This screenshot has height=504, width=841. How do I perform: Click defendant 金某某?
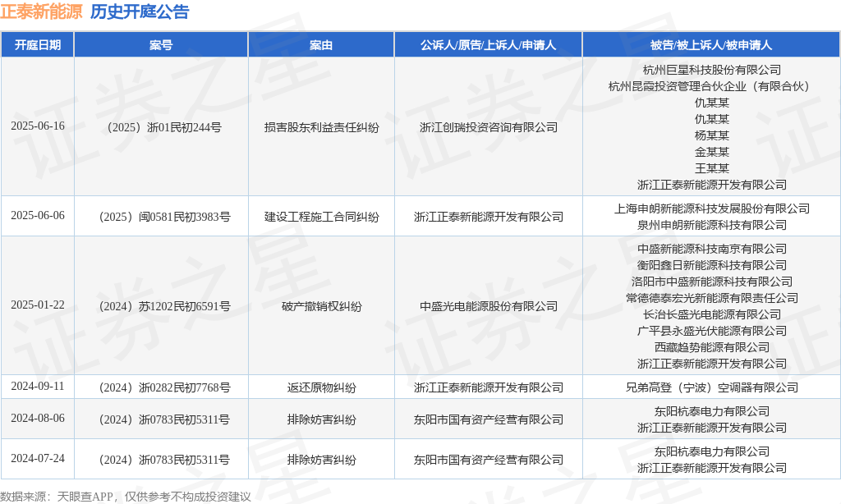pyautogui.click(x=712, y=153)
